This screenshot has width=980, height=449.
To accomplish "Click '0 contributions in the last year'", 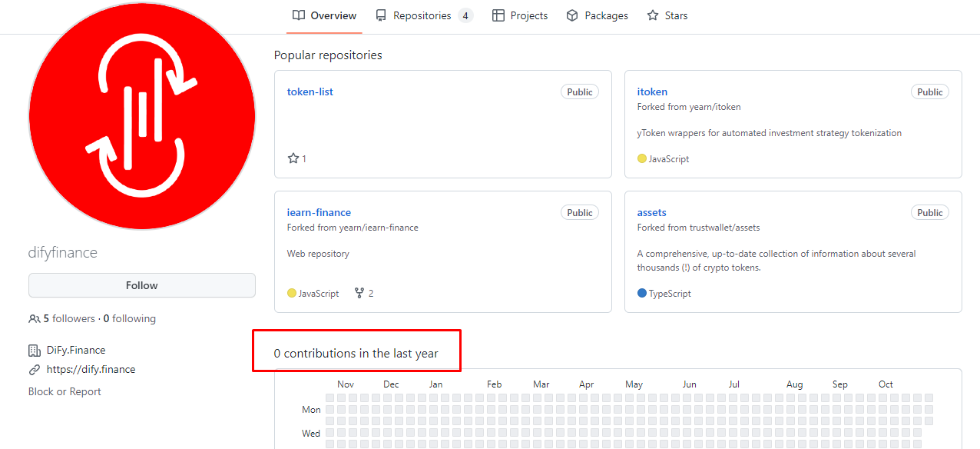I will click(356, 354).
